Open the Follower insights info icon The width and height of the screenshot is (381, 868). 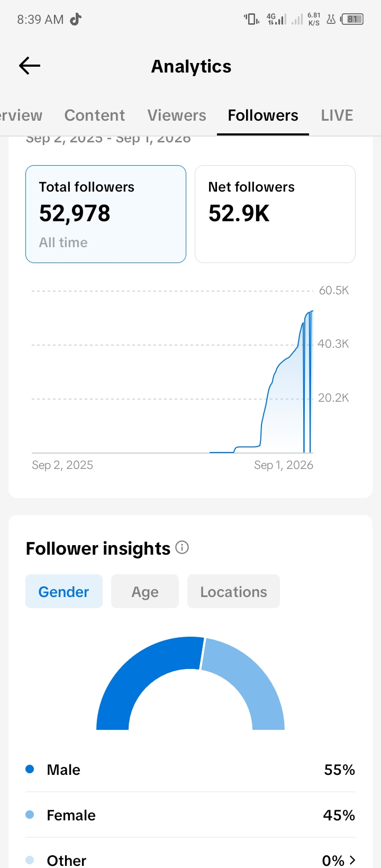[x=182, y=547]
